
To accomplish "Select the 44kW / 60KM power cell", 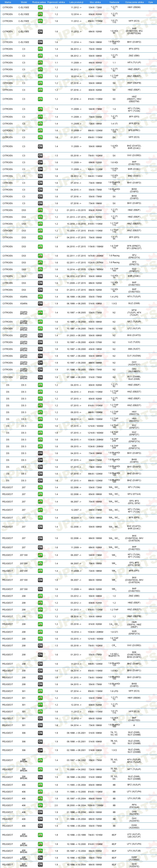I will [x=95, y=63].
